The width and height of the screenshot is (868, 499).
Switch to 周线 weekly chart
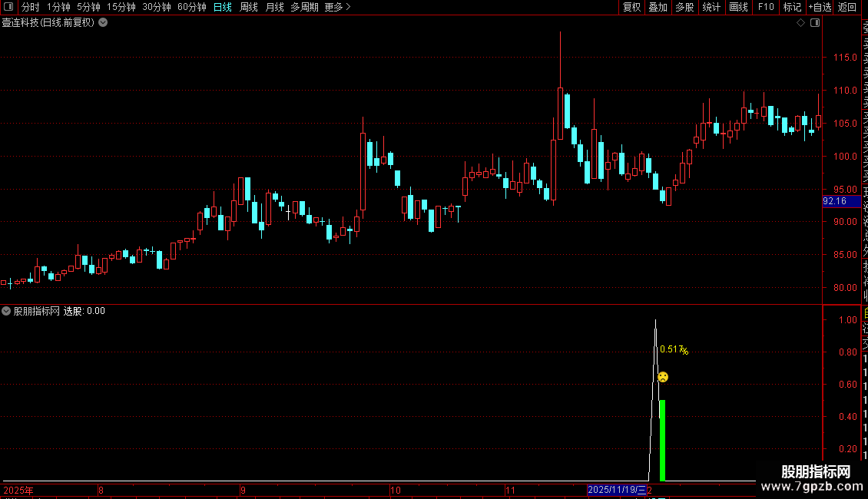click(249, 7)
